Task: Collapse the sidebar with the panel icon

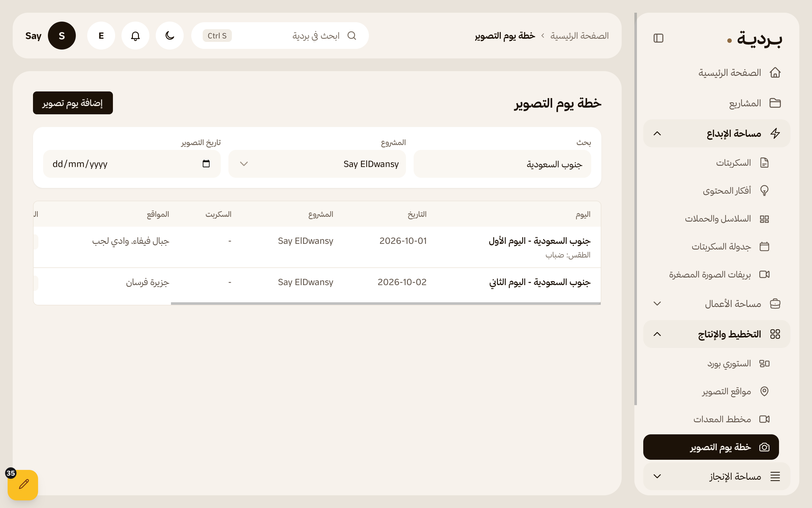Action: (x=658, y=38)
